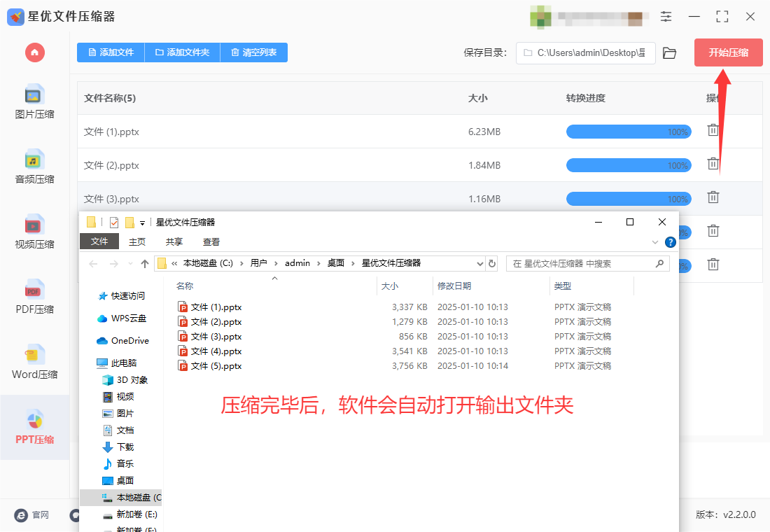Click progress bar of 文件 (2).pptx

[629, 165]
